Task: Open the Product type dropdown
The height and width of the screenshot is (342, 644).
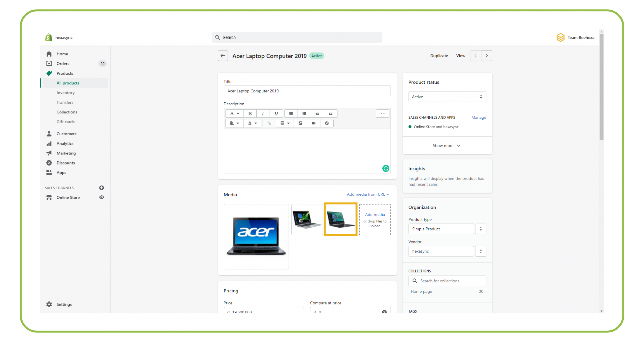Action: click(480, 229)
